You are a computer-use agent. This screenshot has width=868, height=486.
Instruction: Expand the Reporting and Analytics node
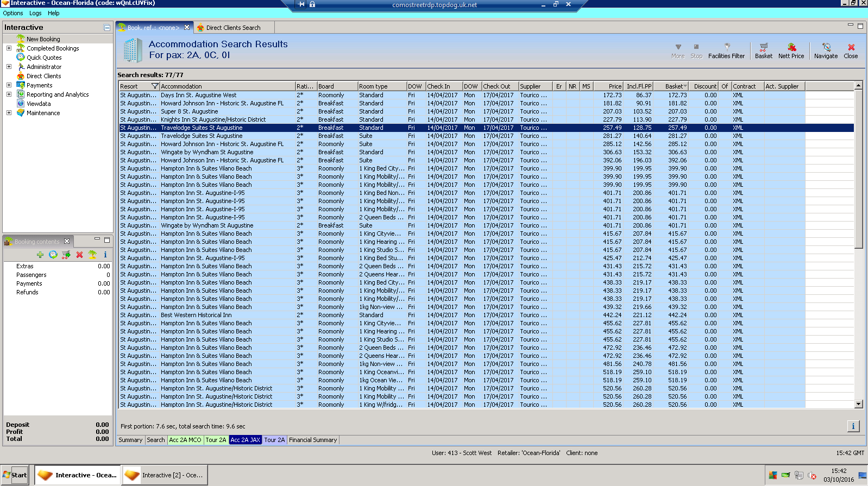[9, 94]
